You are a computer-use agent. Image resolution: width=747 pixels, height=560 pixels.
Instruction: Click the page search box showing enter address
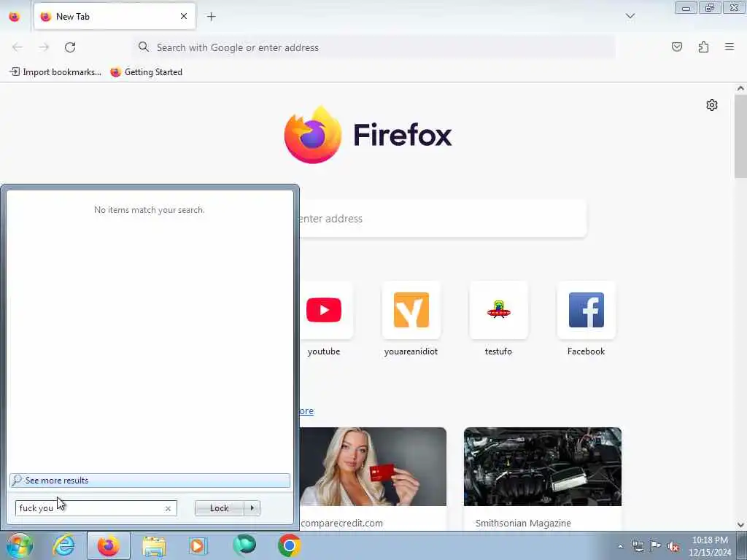pyautogui.click(x=442, y=219)
